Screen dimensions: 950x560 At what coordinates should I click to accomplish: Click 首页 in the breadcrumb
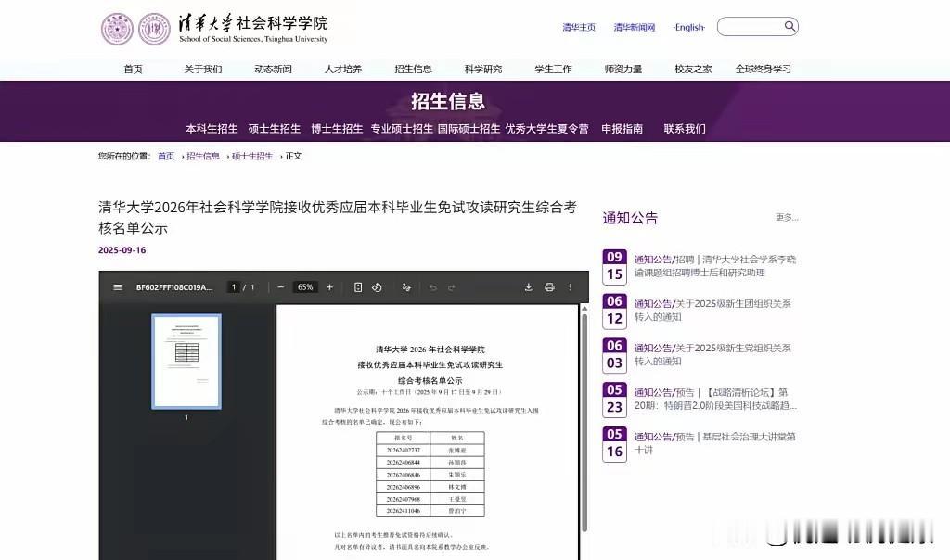(166, 156)
